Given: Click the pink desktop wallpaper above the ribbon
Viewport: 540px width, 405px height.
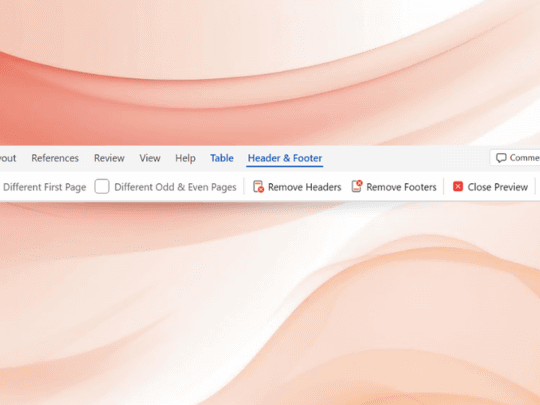Looking at the screenshot, I should 270,72.
